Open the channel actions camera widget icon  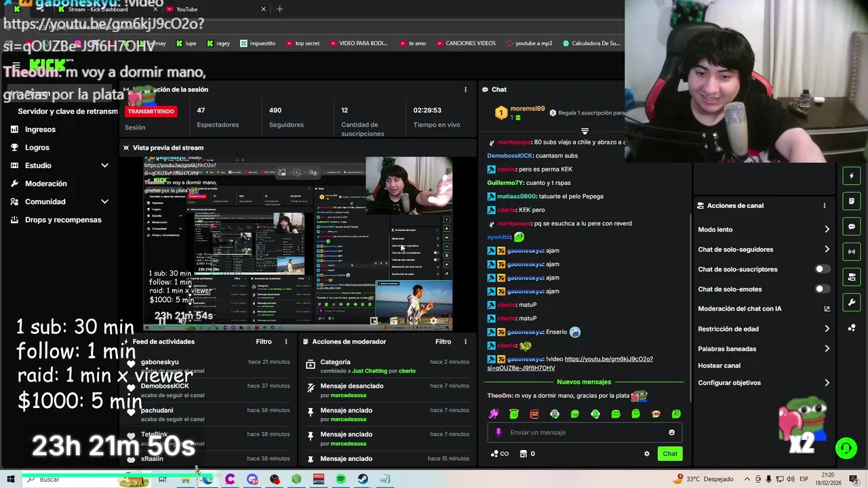point(852,277)
